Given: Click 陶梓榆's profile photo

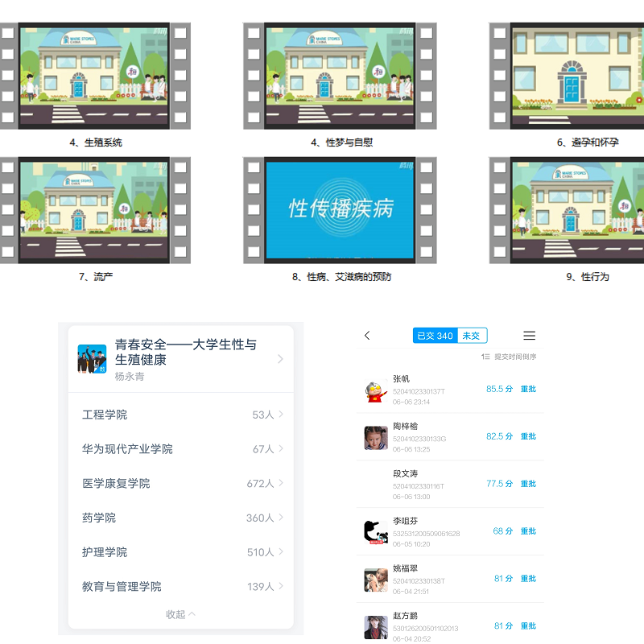Looking at the screenshot, I should 375,438.
